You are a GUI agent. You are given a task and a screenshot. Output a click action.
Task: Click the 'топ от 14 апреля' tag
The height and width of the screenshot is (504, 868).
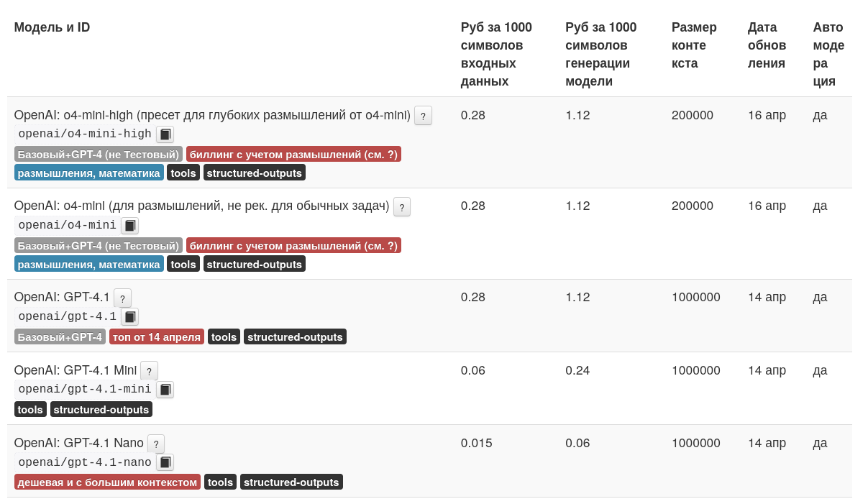[x=157, y=336]
